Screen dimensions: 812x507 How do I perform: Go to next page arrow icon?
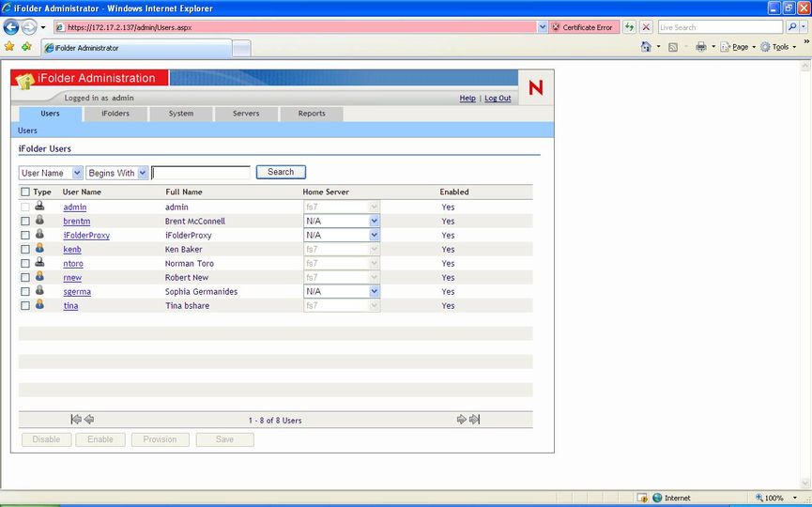(462, 419)
